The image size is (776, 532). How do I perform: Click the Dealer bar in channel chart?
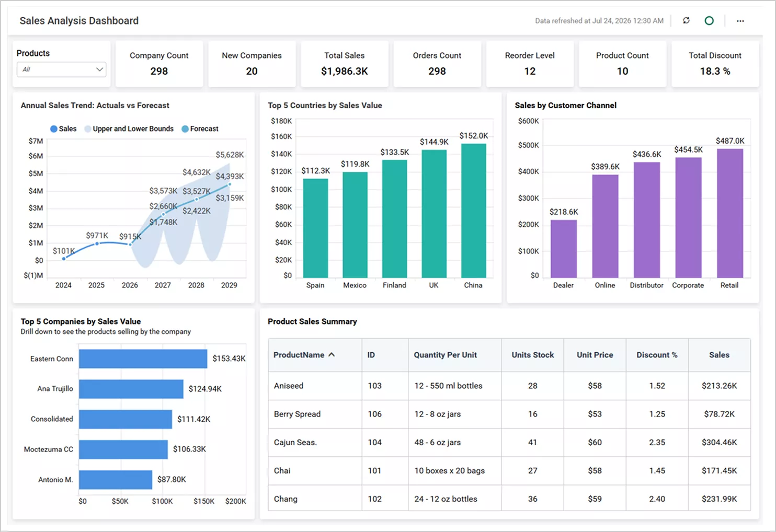[564, 249]
